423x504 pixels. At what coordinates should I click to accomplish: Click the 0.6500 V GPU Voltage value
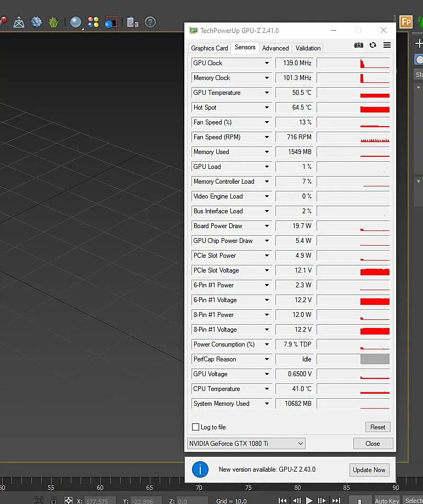(x=294, y=374)
